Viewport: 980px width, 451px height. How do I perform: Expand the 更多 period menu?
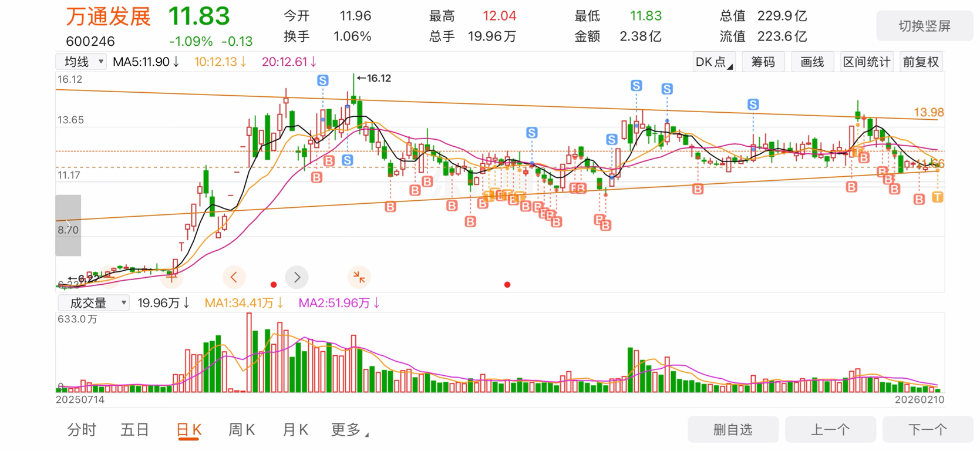point(350,430)
